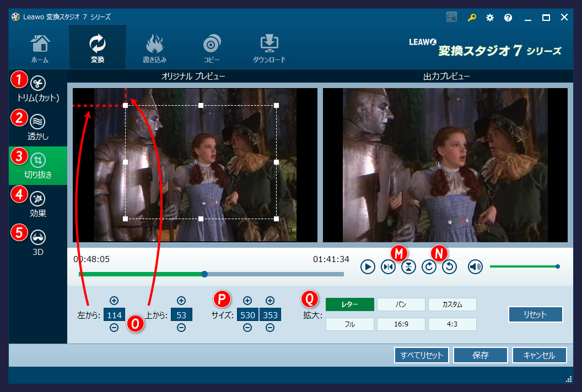Open the application settings gear
Image resolution: width=582 pixels, height=392 pixels.
489,17
